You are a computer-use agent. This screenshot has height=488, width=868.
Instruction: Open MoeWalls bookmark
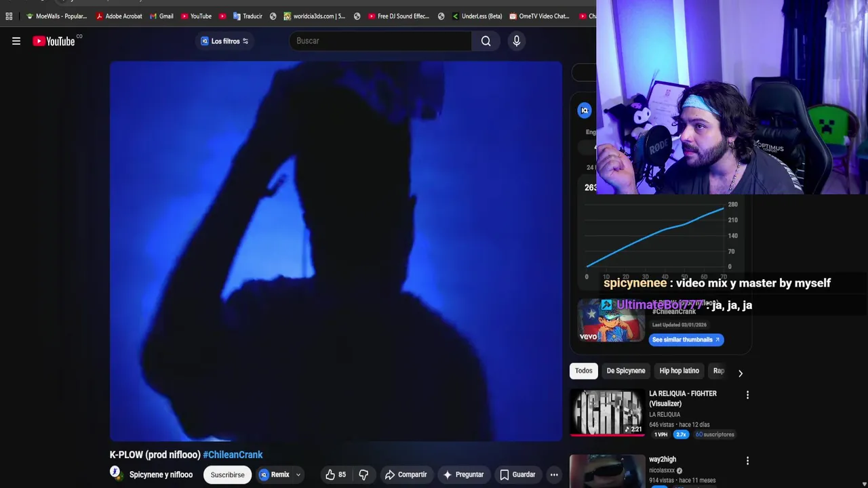tap(57, 16)
